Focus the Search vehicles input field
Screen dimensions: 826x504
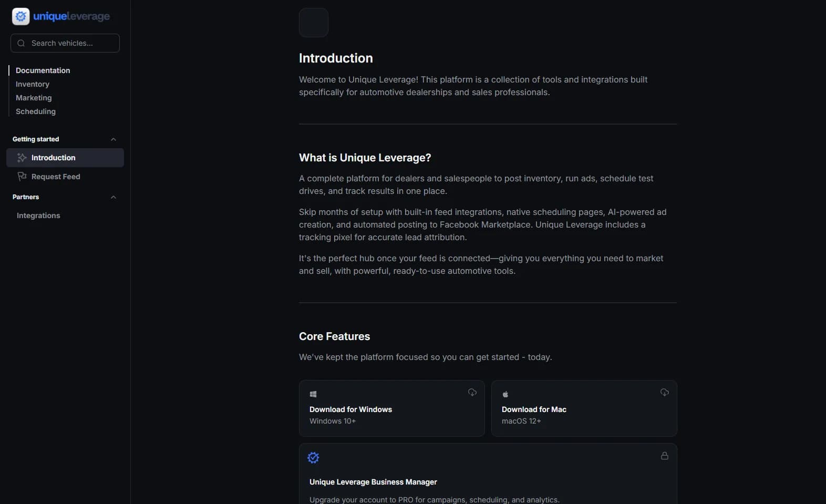coord(65,43)
